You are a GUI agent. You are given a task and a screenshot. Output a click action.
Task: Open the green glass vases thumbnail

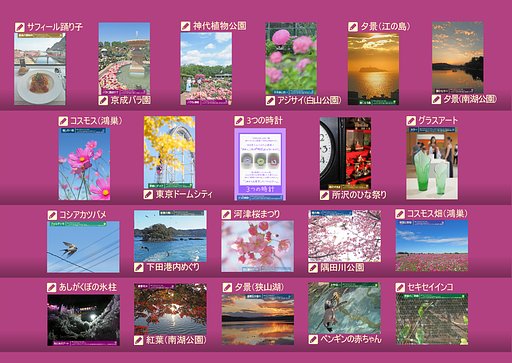432,163
